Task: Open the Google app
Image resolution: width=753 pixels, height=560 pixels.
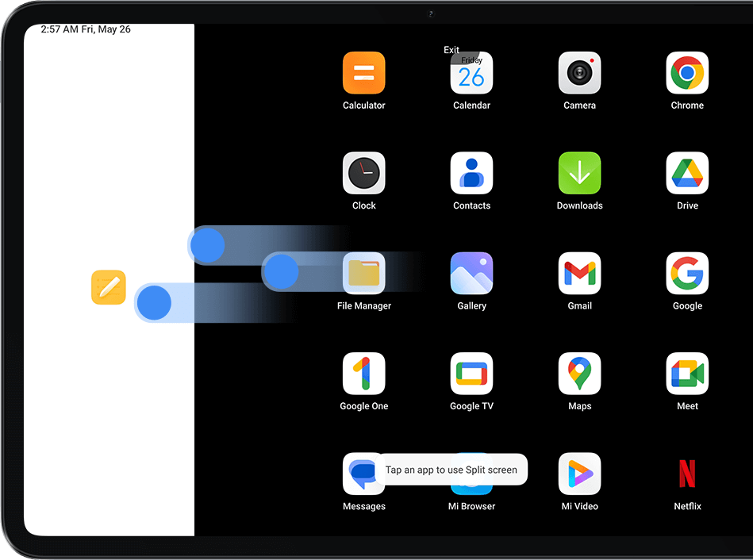Action: [686, 273]
